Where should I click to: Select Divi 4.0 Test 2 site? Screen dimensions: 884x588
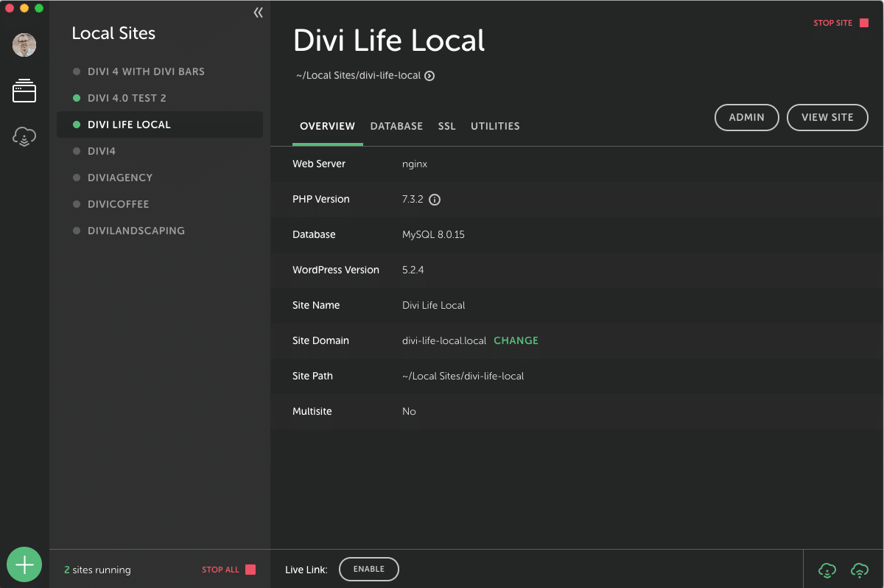[127, 98]
